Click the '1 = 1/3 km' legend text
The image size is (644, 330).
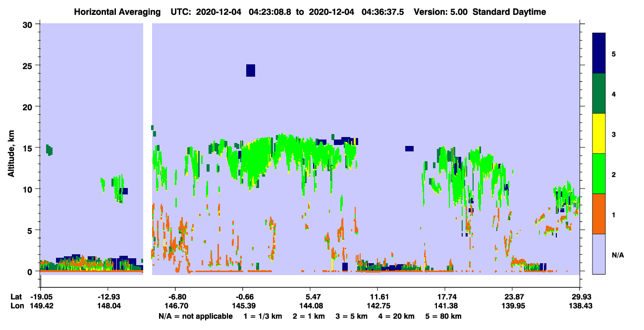pyautogui.click(x=262, y=316)
